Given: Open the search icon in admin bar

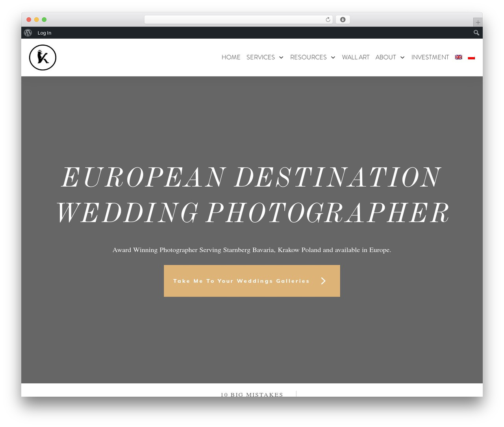Looking at the screenshot, I should click(x=476, y=33).
